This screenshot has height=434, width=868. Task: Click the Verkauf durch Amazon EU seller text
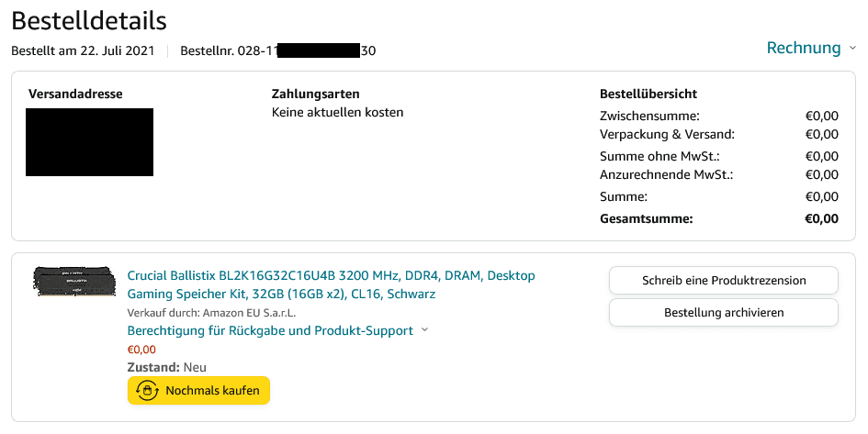click(211, 313)
